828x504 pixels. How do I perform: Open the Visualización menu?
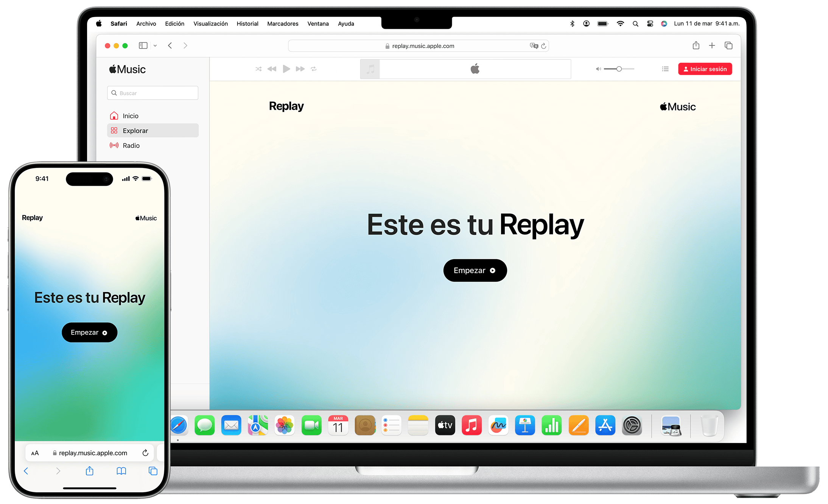[x=210, y=23]
